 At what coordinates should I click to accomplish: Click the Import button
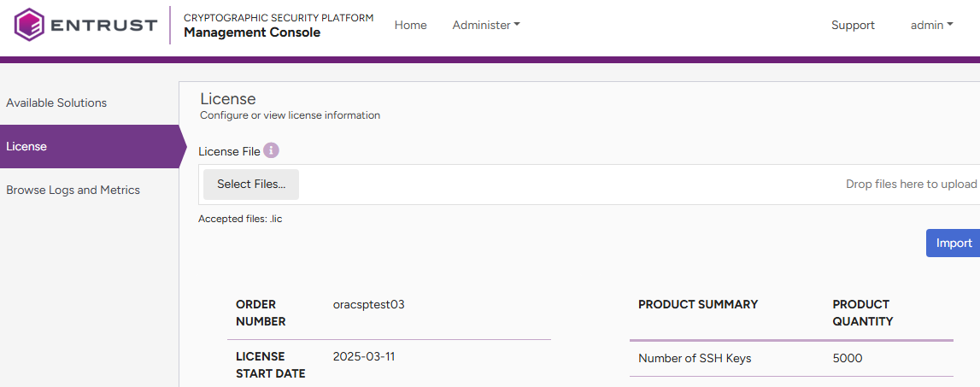pos(953,243)
